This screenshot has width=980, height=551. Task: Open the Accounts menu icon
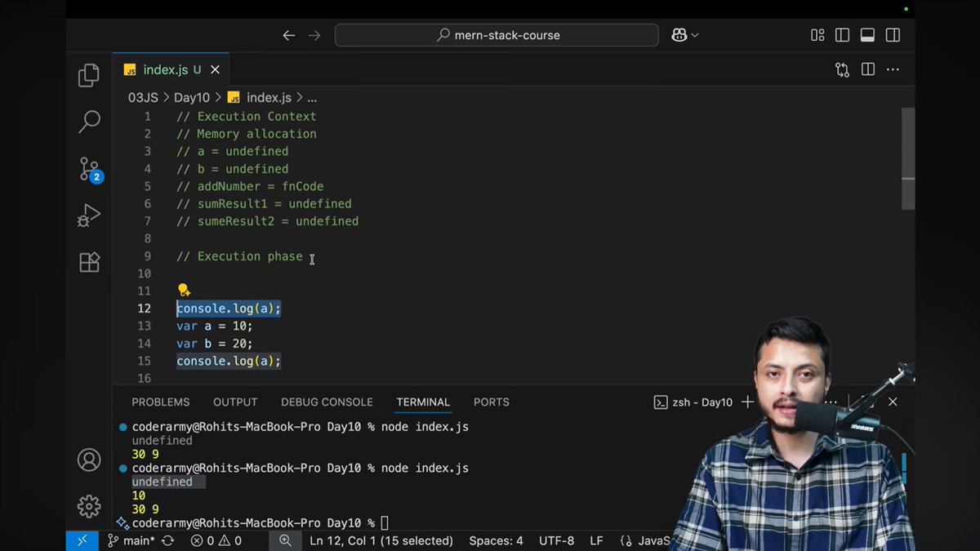89,460
